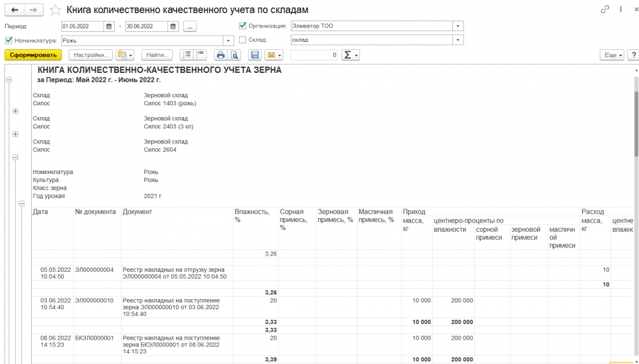
Task: Save report using the diskette icon
Action: point(255,55)
